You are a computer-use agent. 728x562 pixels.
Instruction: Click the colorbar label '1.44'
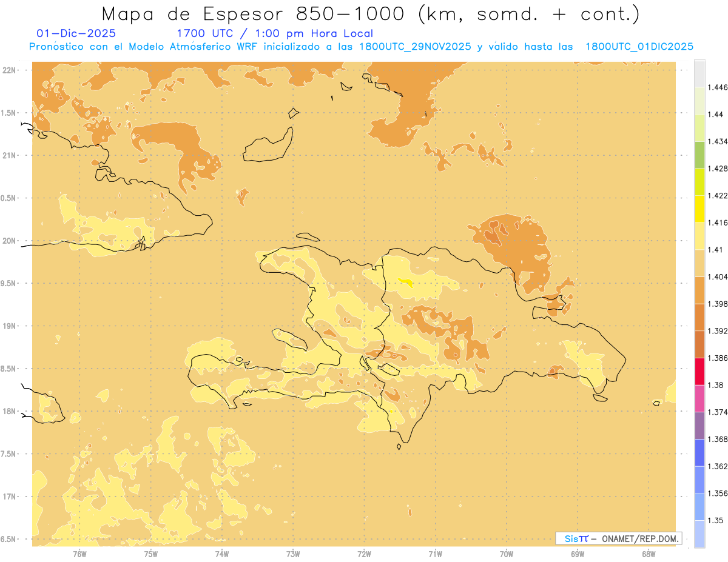click(715, 114)
